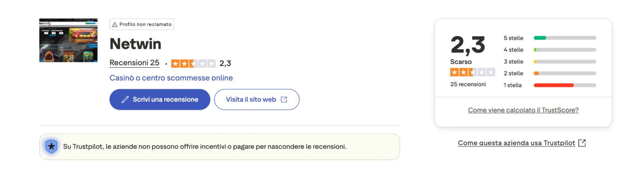The height and width of the screenshot is (173, 644).
Task: Click the external link icon after Come questa azienda usa Trustpilot
Action: point(582,143)
